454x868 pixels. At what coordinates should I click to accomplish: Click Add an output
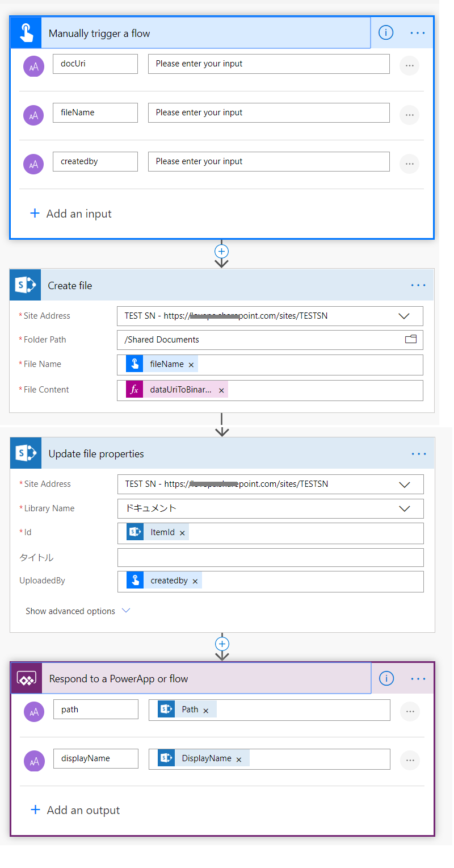(75, 810)
